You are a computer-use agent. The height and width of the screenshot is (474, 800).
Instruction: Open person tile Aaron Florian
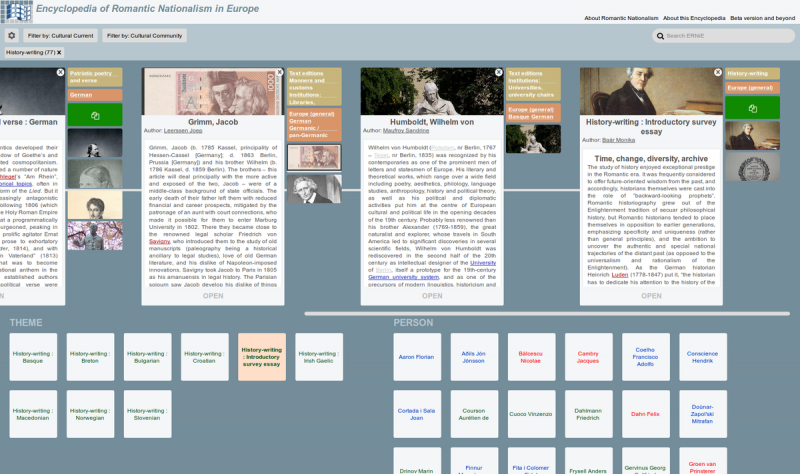click(x=417, y=357)
